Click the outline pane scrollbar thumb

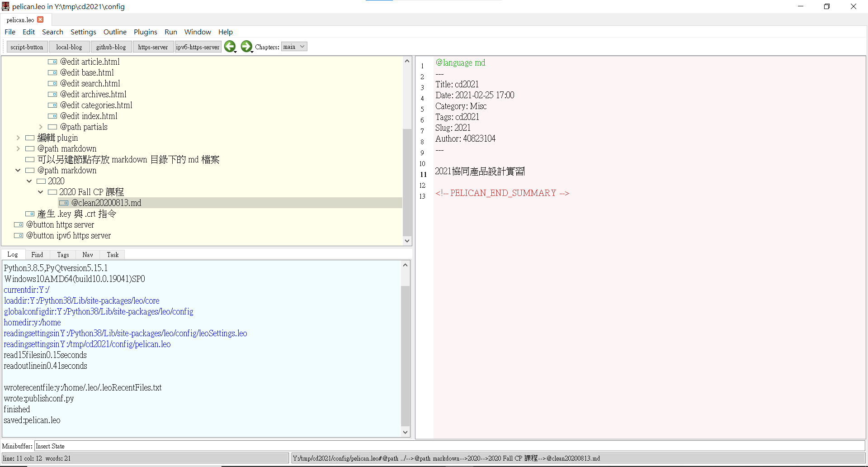[407, 182]
